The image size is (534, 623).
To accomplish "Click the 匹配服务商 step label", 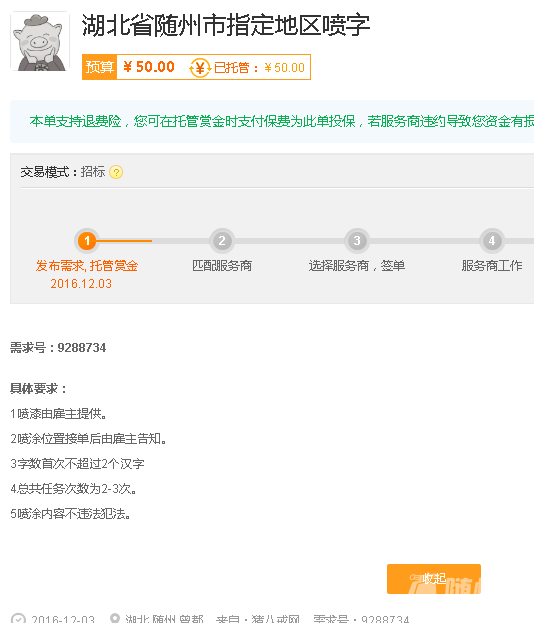I will (x=222, y=266).
